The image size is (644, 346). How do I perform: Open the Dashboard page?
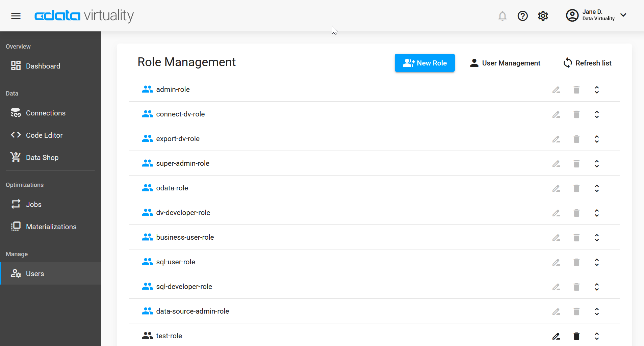[43, 66]
